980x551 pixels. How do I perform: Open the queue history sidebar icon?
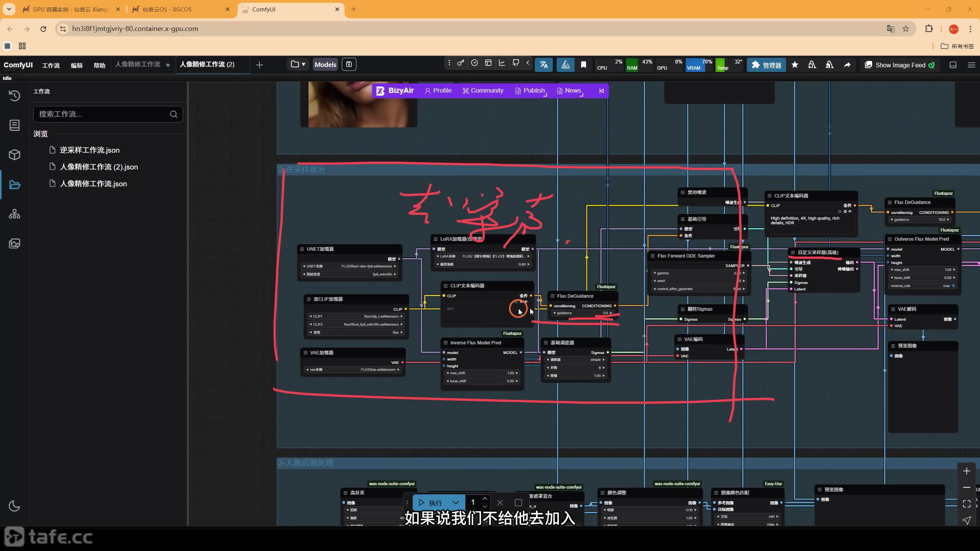click(15, 96)
